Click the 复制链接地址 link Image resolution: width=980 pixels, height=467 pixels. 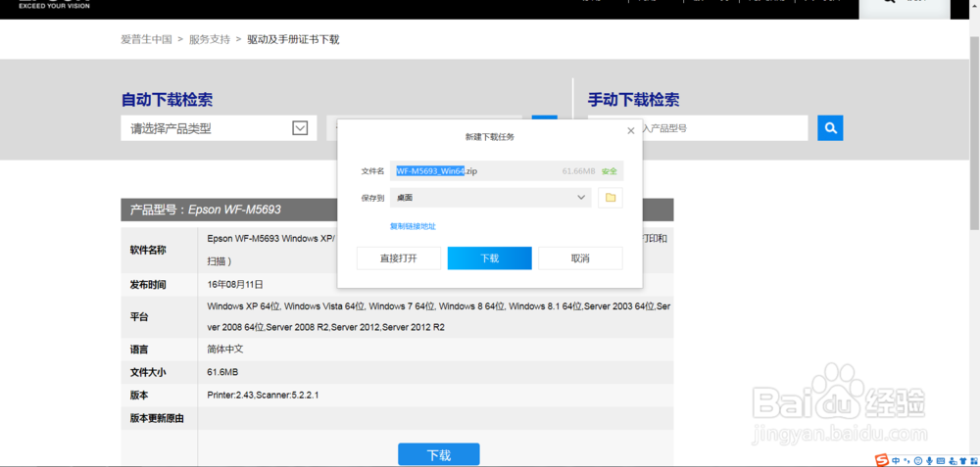tap(413, 226)
